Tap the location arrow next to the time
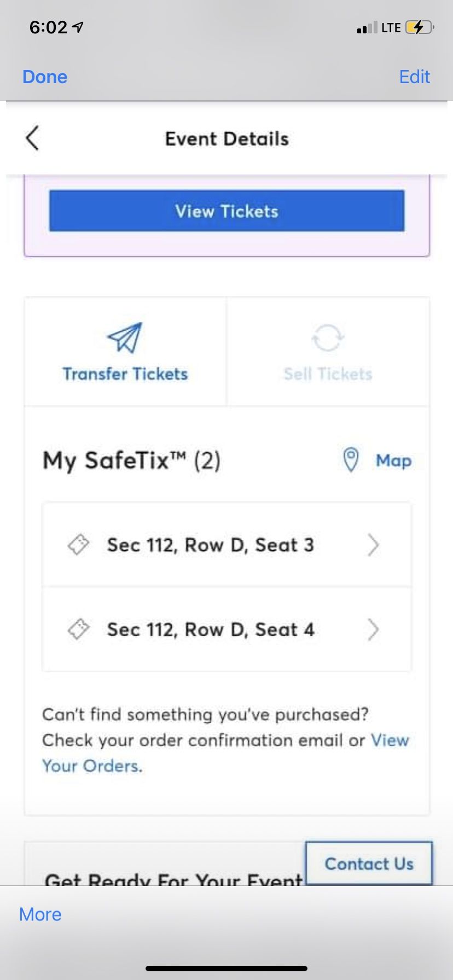The height and width of the screenshot is (980, 453). coord(78,27)
